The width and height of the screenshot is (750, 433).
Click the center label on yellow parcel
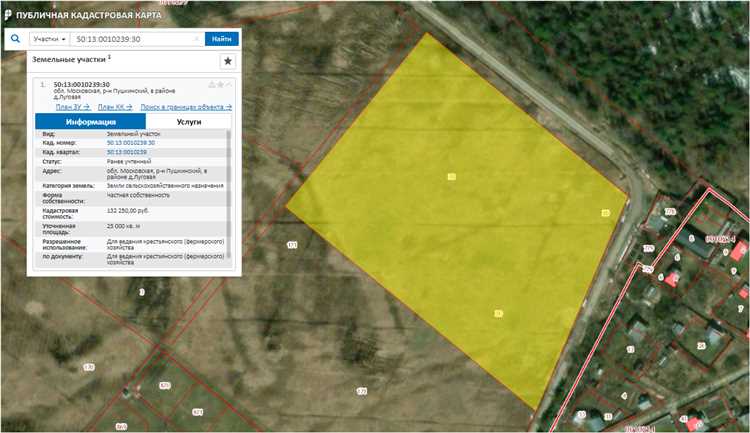452,177
